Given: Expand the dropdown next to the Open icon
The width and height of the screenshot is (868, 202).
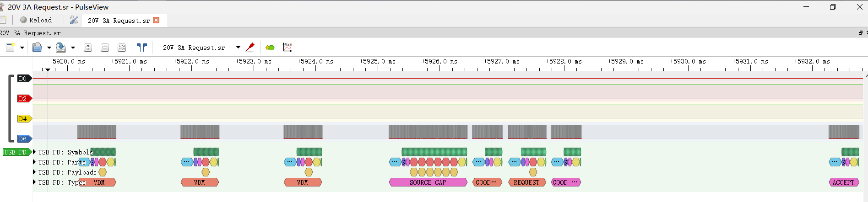Looking at the screenshot, I should point(49,47).
